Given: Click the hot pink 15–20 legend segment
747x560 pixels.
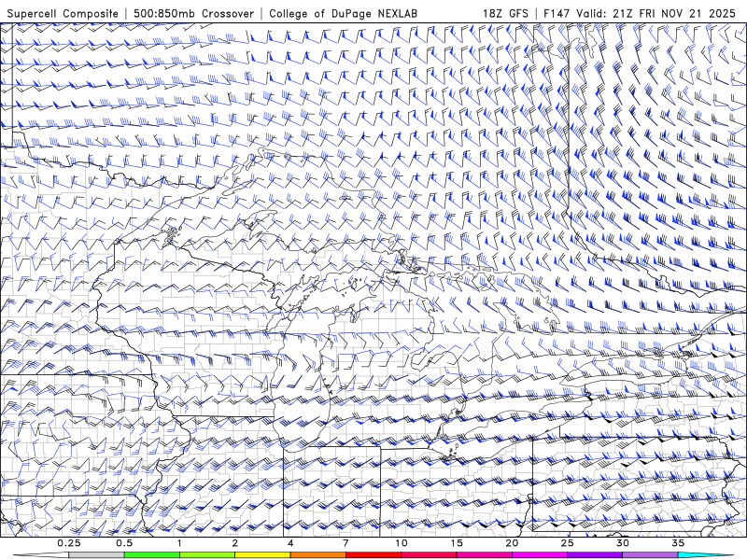Looking at the screenshot, I should [x=484, y=555].
